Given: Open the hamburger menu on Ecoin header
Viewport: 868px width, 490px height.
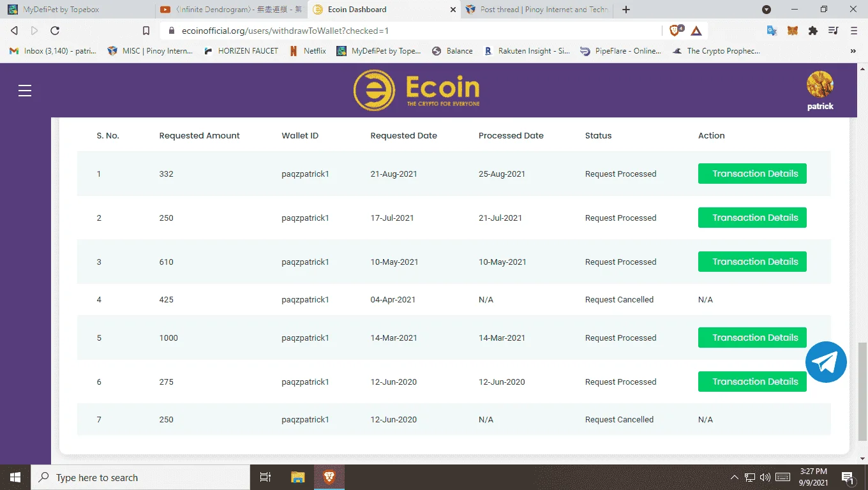Looking at the screenshot, I should [x=25, y=91].
